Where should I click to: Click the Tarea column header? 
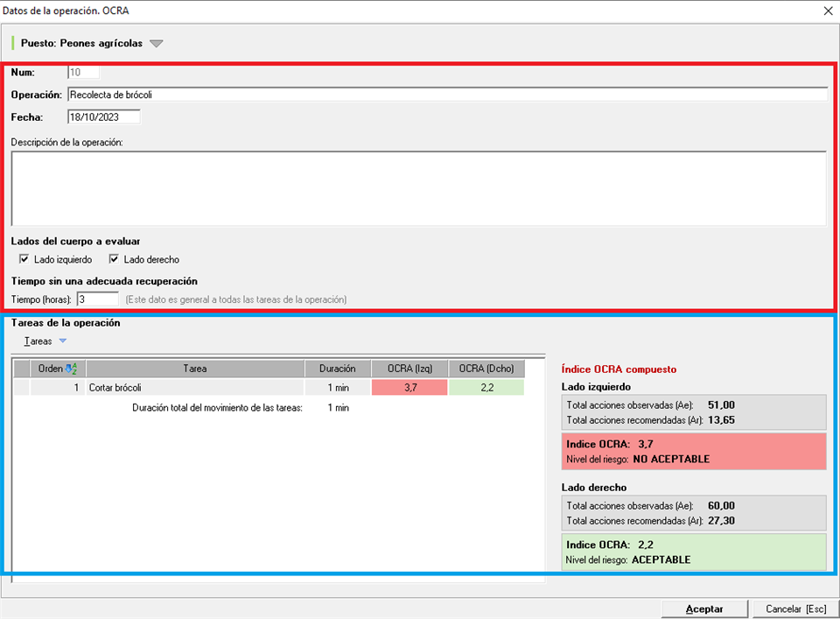pos(195,369)
